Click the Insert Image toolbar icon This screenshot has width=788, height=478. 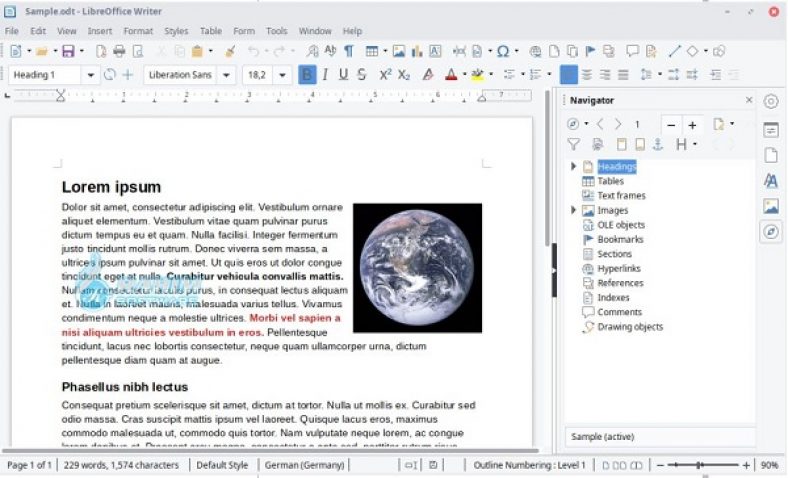398,51
